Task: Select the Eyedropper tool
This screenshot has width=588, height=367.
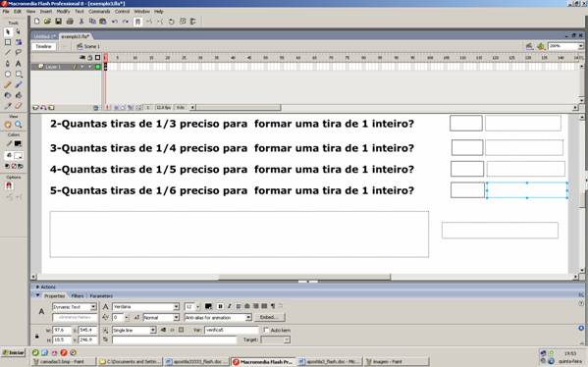Action: pyautogui.click(x=8, y=106)
